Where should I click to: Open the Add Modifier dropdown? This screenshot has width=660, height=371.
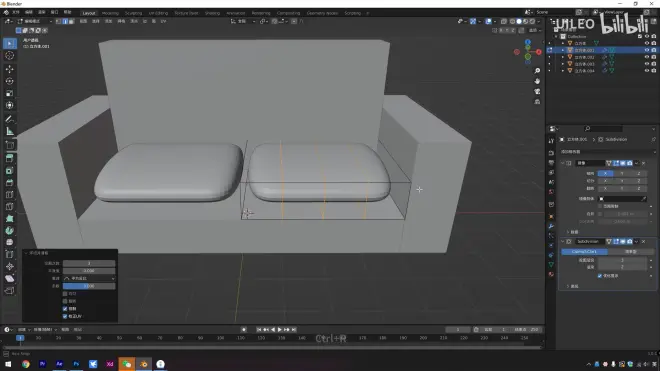(608, 152)
